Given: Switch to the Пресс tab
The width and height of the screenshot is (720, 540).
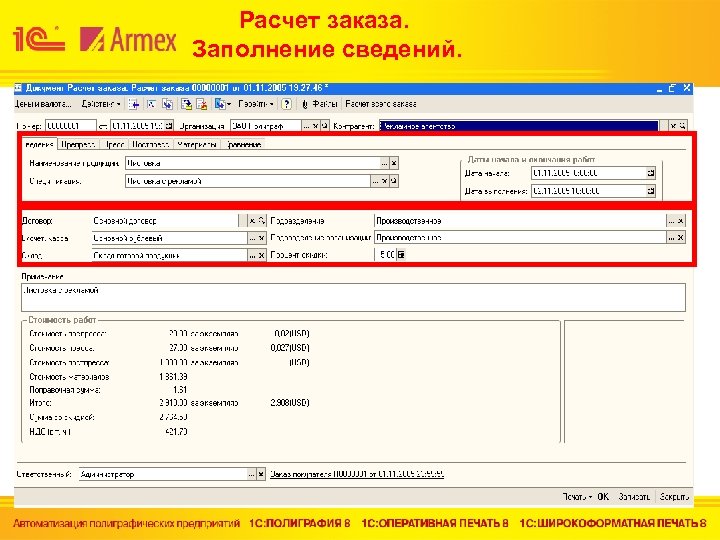Looking at the screenshot, I should (x=114, y=145).
